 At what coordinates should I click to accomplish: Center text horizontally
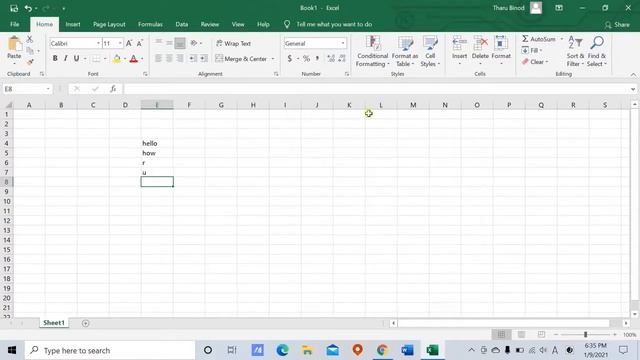coord(169,58)
